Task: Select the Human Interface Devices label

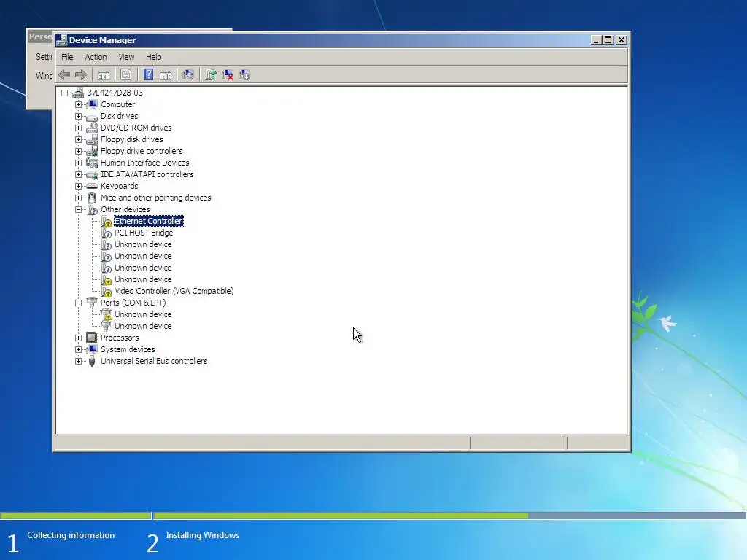Action: [145, 163]
